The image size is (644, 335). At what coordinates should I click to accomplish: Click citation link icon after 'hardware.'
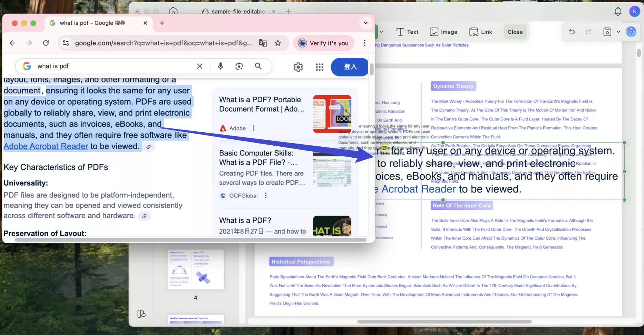click(144, 216)
